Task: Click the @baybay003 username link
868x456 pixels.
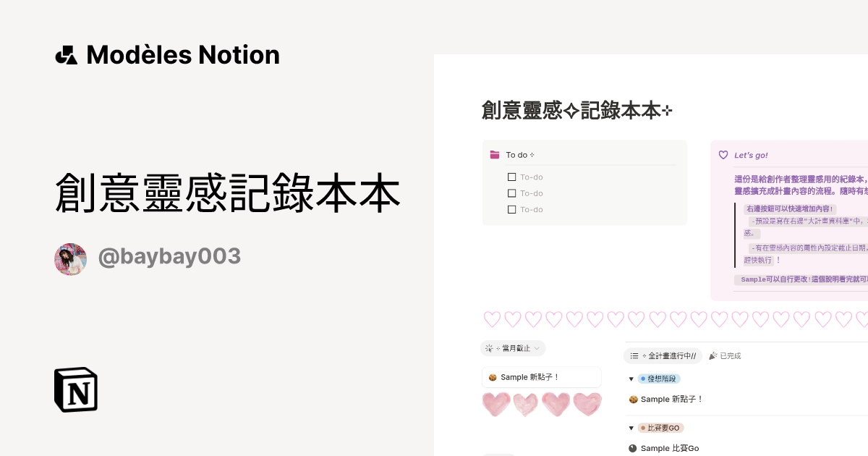Action: [169, 256]
